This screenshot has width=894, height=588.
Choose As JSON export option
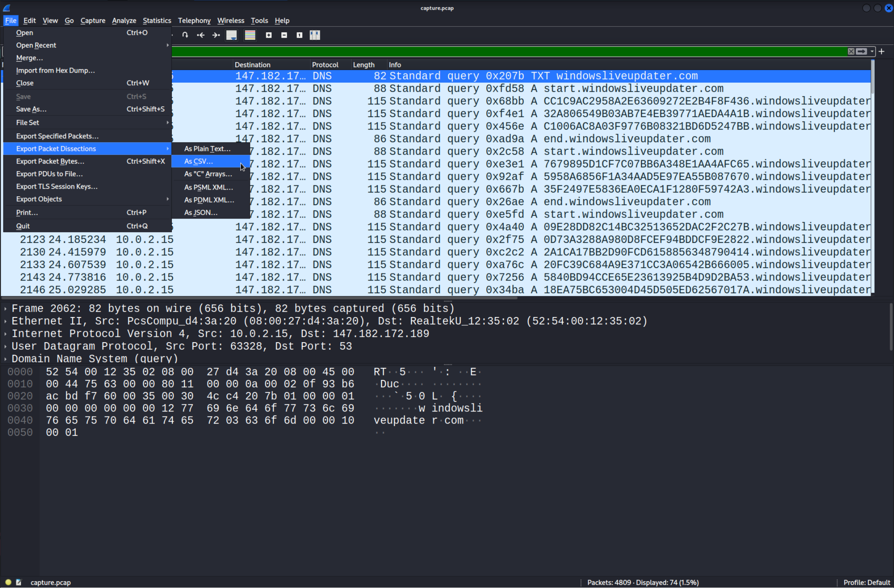tap(211, 212)
